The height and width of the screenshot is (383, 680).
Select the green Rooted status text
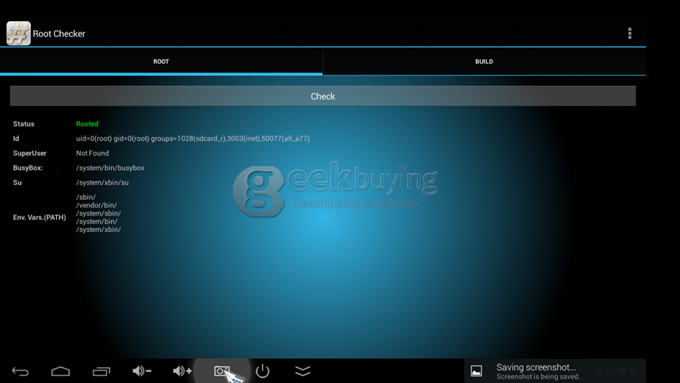[x=87, y=124]
